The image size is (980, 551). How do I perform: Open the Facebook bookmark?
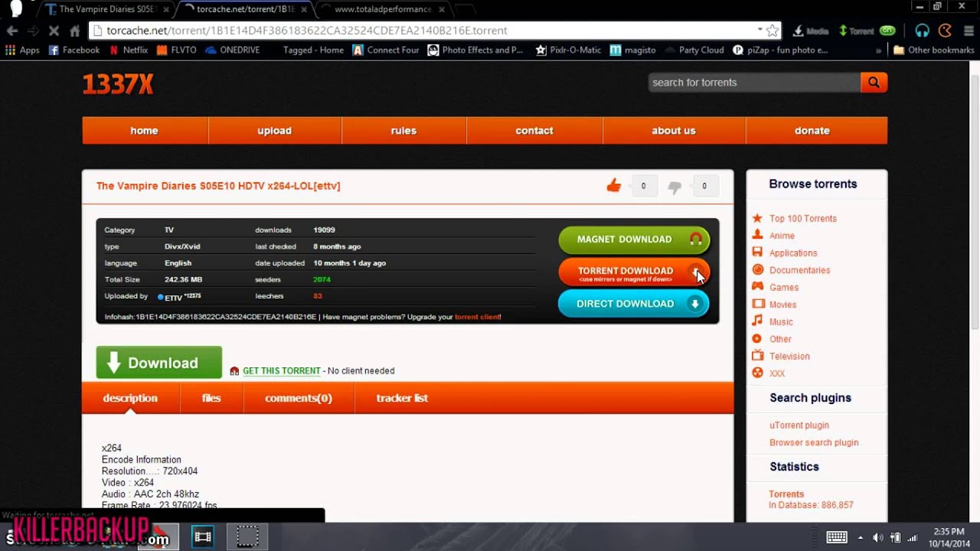coord(74,50)
